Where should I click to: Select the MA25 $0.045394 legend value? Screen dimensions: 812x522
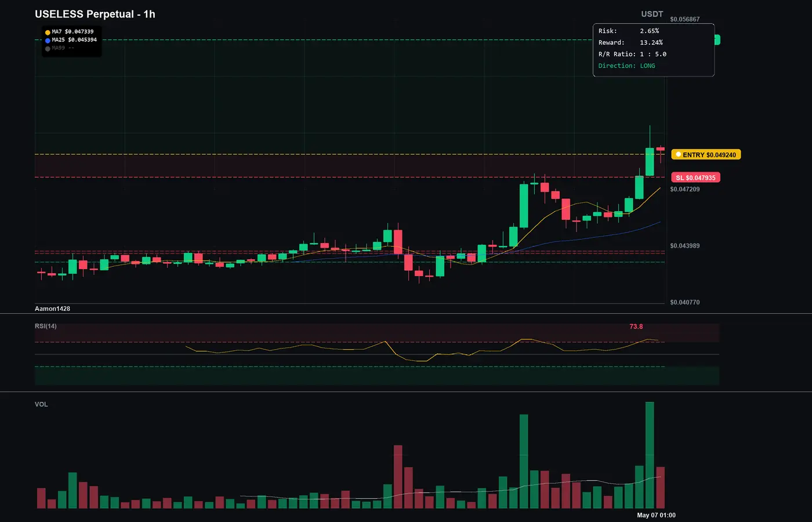(74, 40)
